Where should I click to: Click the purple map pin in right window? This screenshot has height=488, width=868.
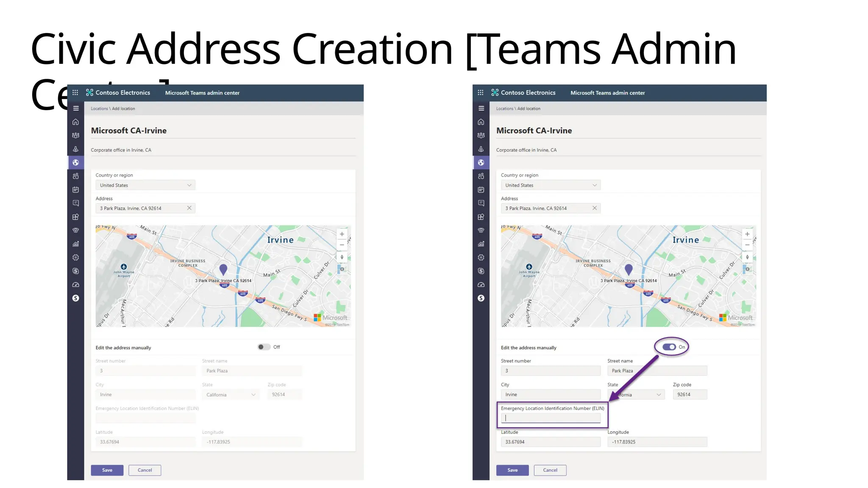pyautogui.click(x=629, y=269)
